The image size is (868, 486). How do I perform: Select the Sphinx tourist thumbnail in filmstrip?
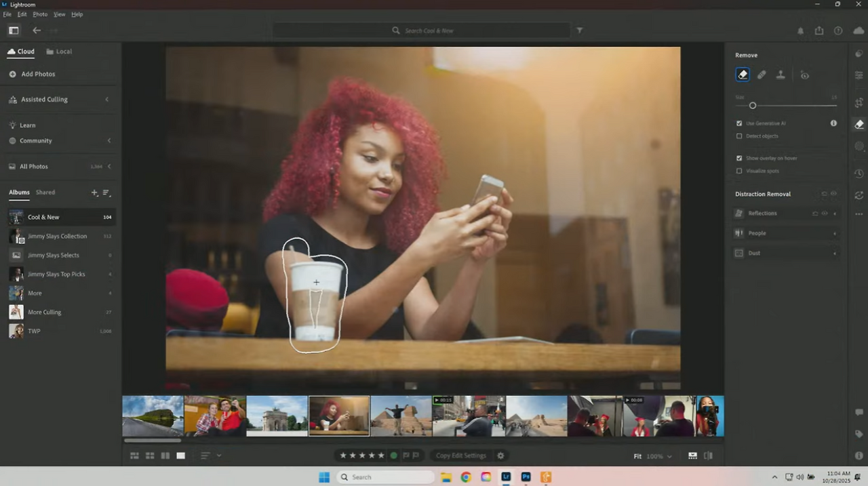401,416
